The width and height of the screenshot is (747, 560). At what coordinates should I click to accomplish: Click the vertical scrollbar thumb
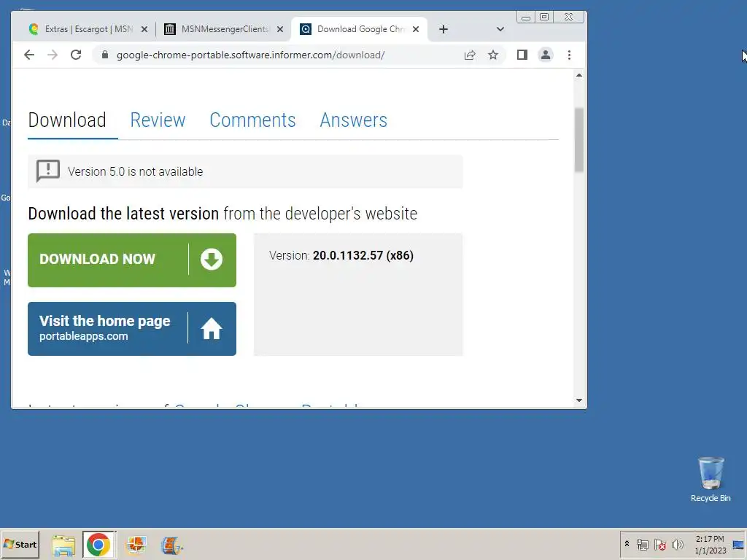(x=578, y=140)
